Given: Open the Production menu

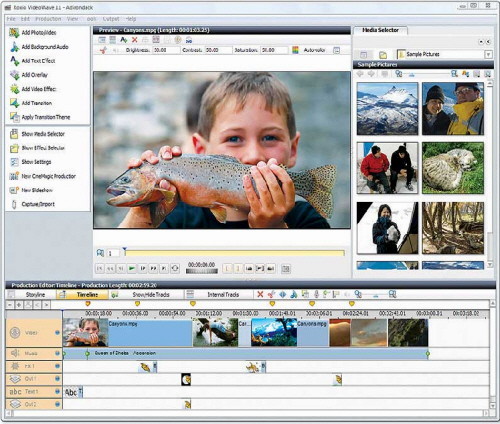Looking at the screenshot, I should tap(48, 19).
